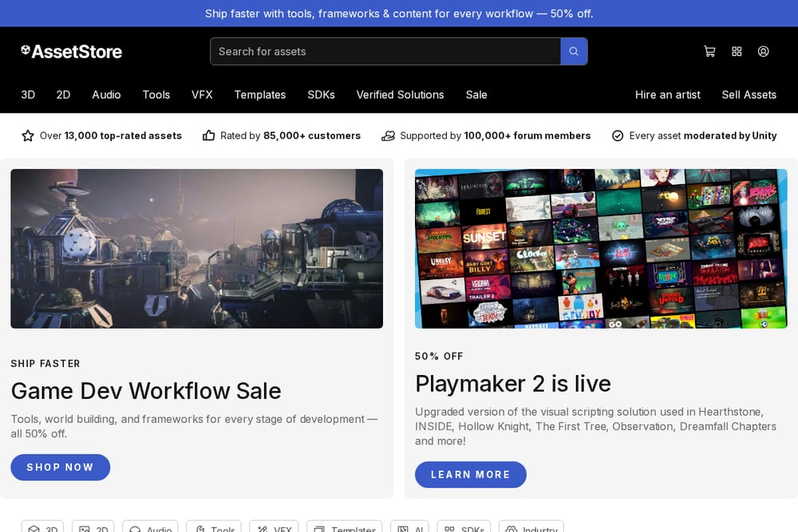This screenshot has height=532, width=798.
Task: Focus the Search for assets field
Action: (x=385, y=51)
